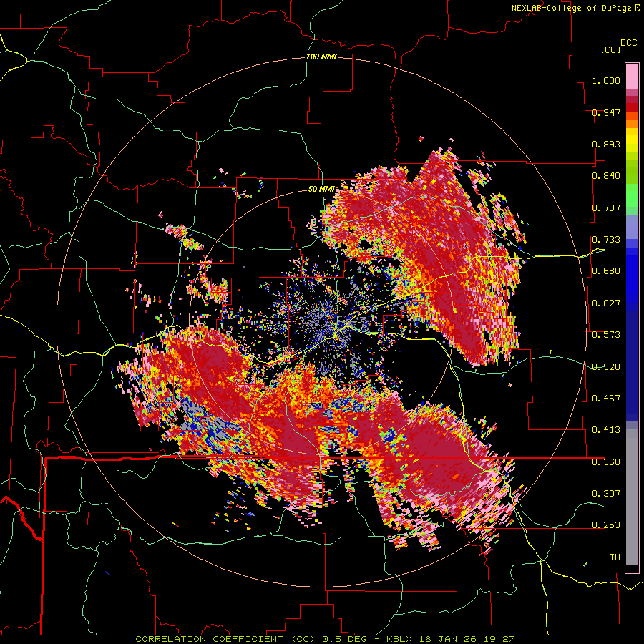Click the 0.413 colorbar value label
This screenshot has width=644, height=644.
pos(606,430)
